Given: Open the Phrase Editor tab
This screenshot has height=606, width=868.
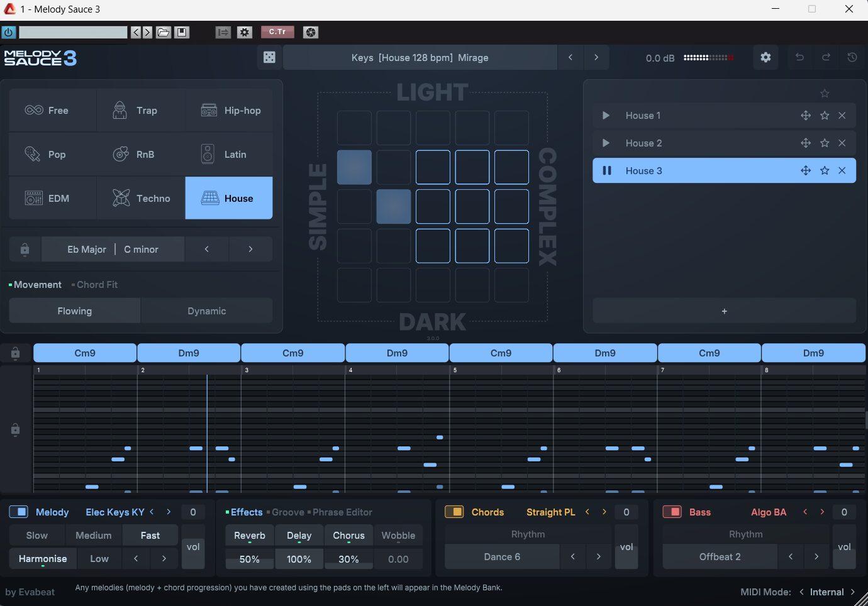Looking at the screenshot, I should (342, 512).
